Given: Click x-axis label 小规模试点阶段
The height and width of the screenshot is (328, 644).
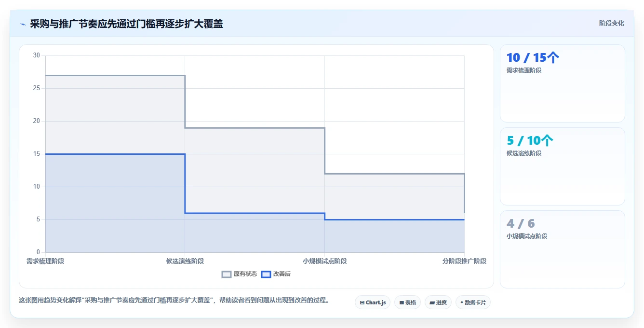Looking at the screenshot, I should click(x=325, y=261).
